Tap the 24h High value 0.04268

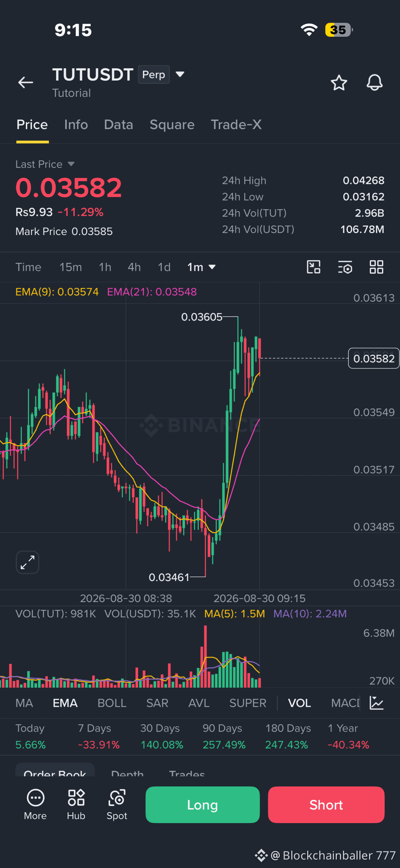(364, 180)
